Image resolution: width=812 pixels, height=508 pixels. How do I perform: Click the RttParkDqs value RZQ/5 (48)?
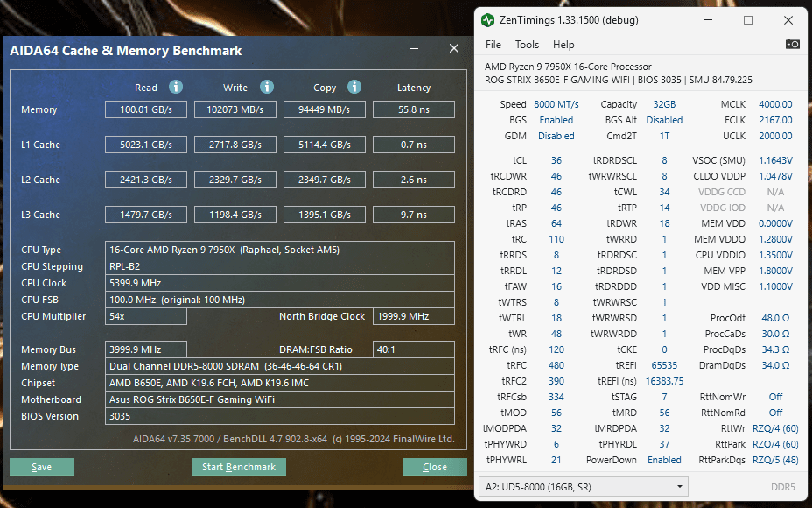coord(775,460)
